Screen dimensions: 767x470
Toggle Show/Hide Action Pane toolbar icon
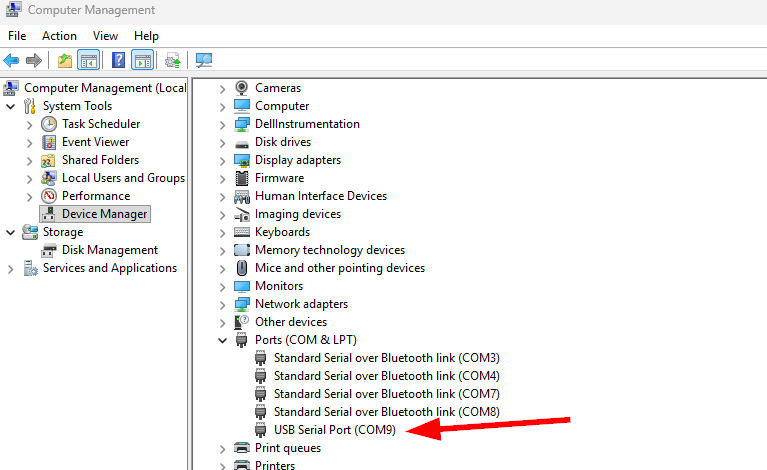143,61
